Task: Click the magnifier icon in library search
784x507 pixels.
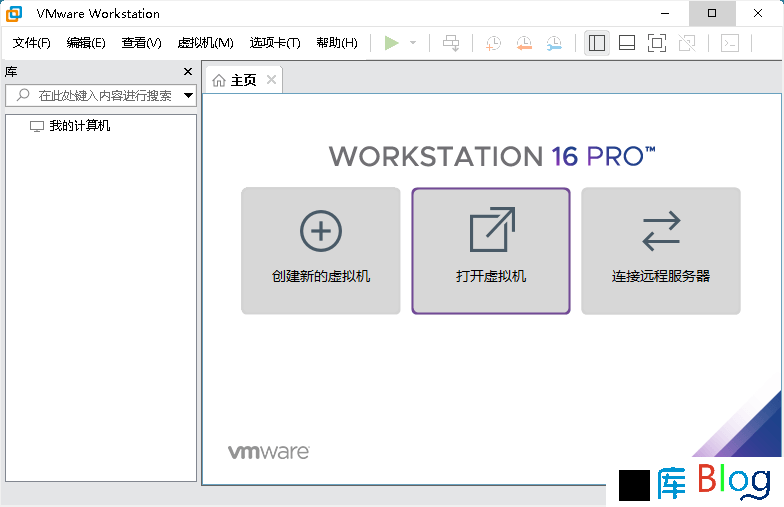Action: [x=23, y=94]
